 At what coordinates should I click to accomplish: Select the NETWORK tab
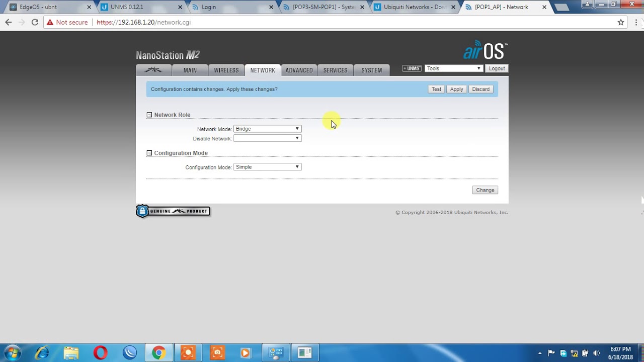263,70
